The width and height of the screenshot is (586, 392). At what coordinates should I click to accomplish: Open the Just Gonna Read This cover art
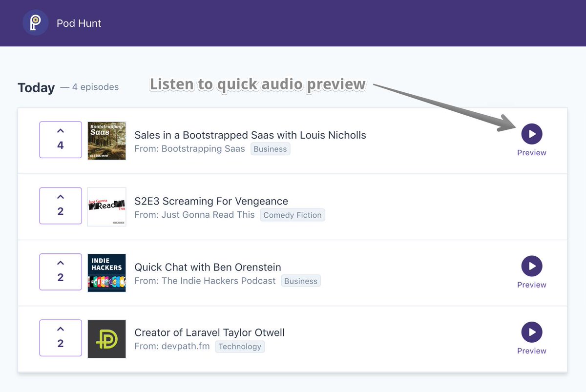tap(106, 206)
